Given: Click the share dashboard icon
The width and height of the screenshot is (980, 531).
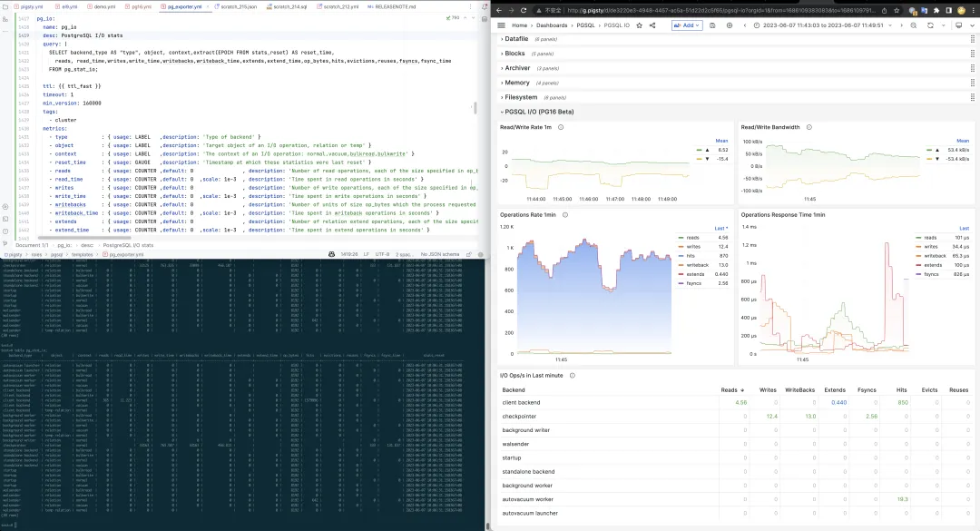Looking at the screenshot, I should pyautogui.click(x=653, y=25).
